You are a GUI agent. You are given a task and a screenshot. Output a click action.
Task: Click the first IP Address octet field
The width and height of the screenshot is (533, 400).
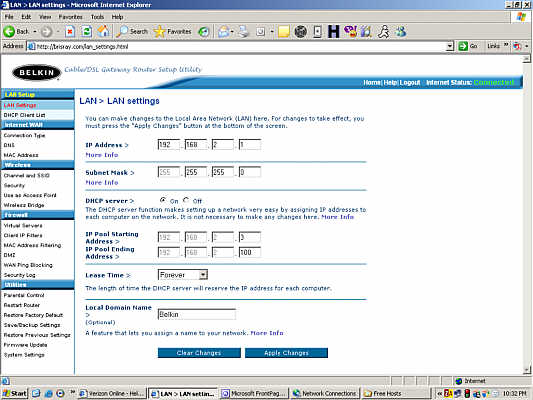coord(169,144)
